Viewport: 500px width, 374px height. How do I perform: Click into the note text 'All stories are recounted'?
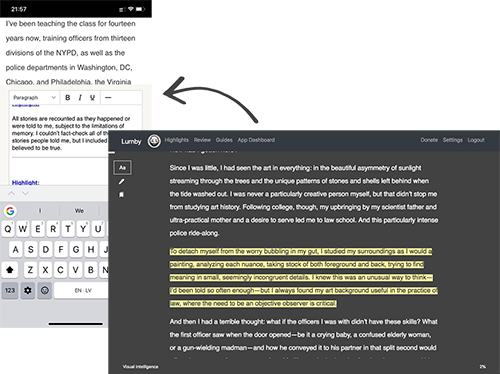pos(71,133)
